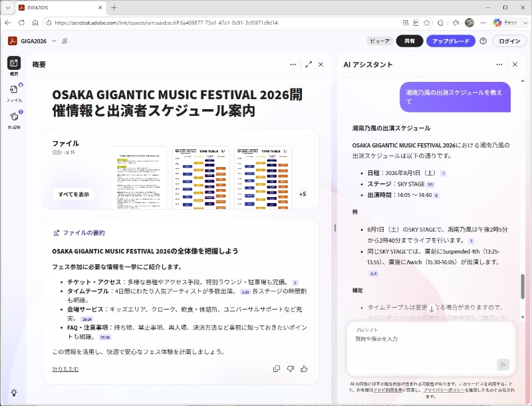Click the 折りたたむ collapse link

point(65,369)
